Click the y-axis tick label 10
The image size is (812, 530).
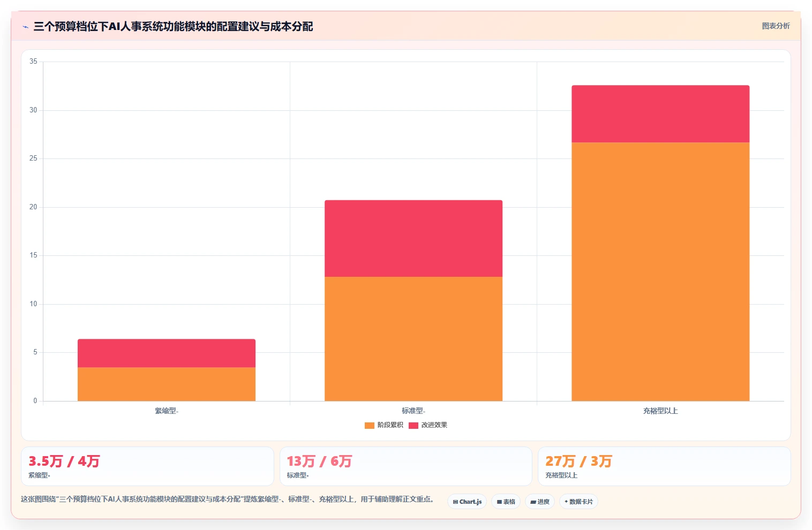34,304
